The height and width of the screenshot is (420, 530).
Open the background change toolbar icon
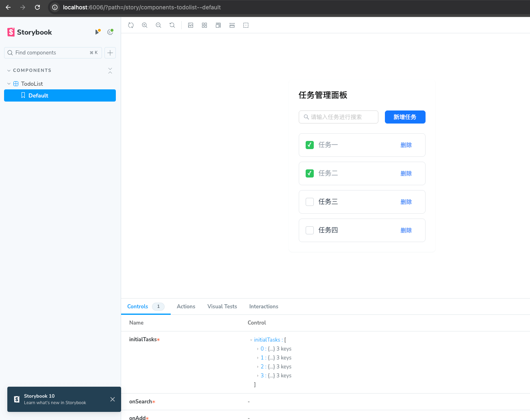click(191, 25)
